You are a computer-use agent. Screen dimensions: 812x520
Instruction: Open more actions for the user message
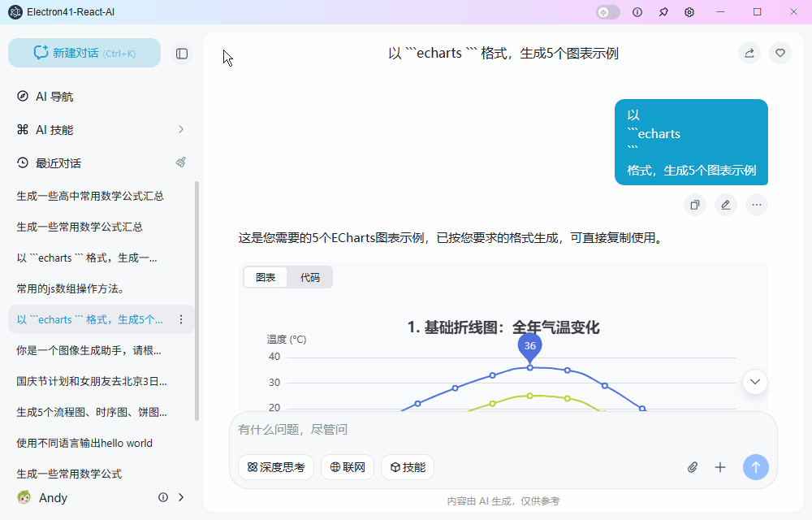(x=757, y=205)
